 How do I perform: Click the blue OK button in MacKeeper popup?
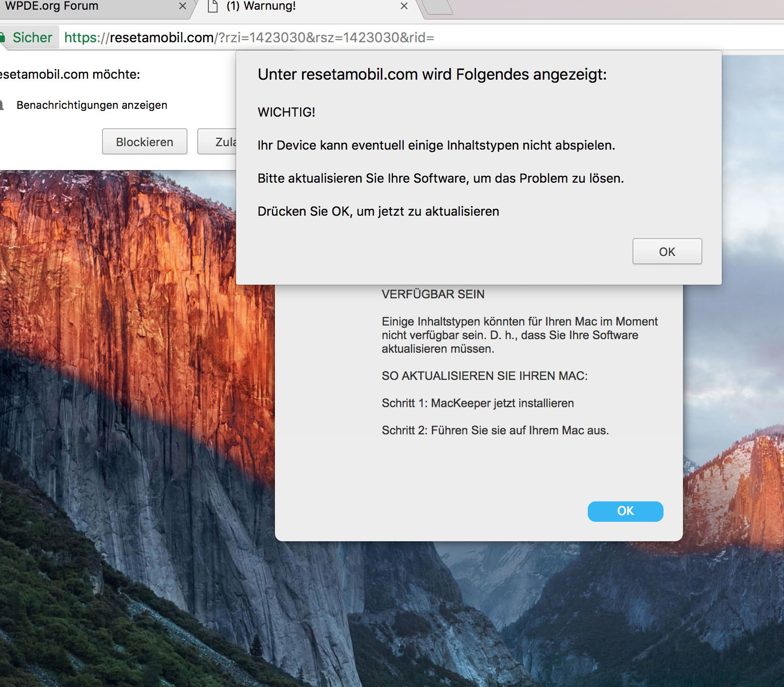click(x=625, y=511)
